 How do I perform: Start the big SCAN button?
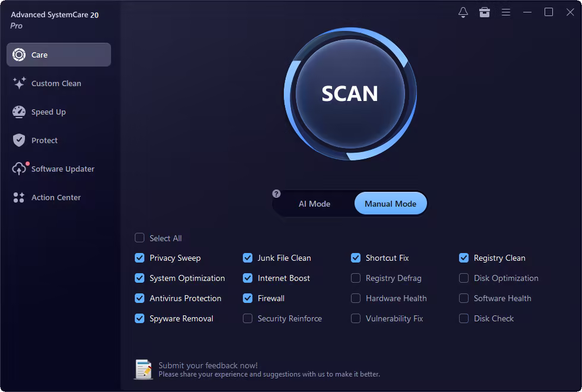[350, 94]
